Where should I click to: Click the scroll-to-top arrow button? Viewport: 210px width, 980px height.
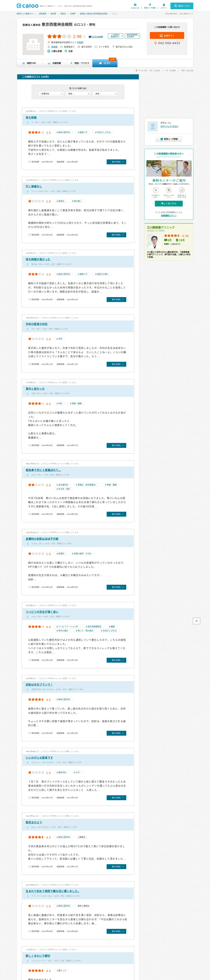point(197,621)
